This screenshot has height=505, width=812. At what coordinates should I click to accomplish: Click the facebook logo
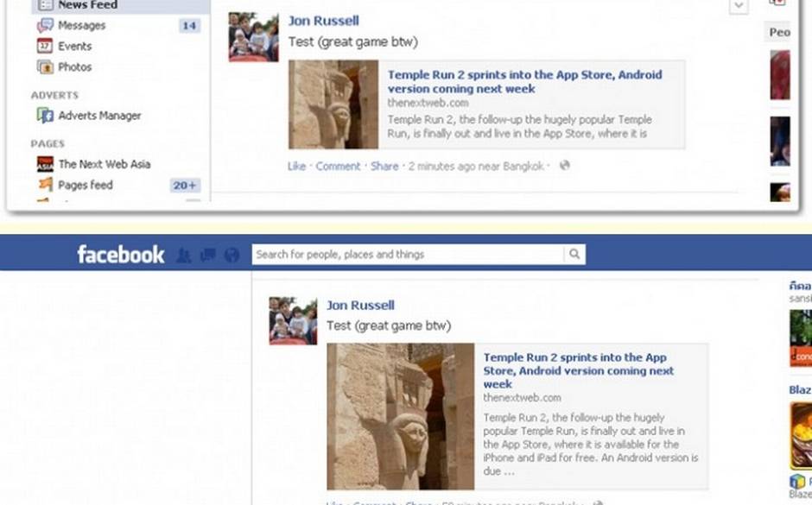(x=121, y=255)
